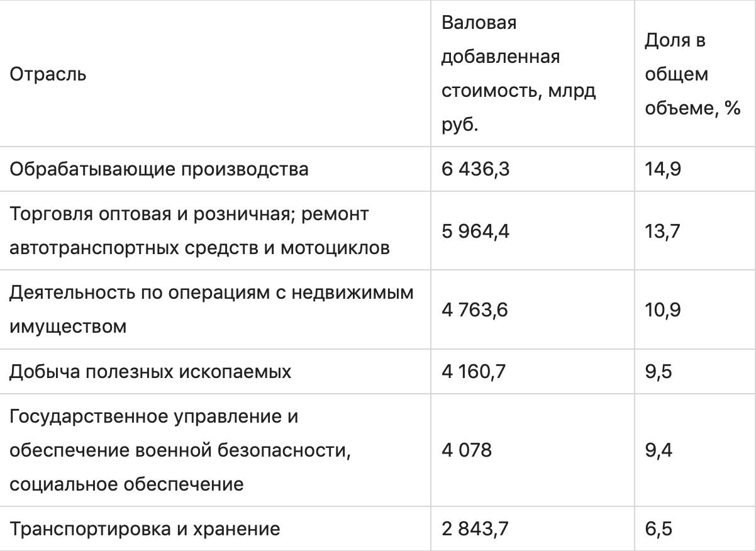756x551 pixels.
Task: Select the value 5 964,4
Action: [x=475, y=231]
